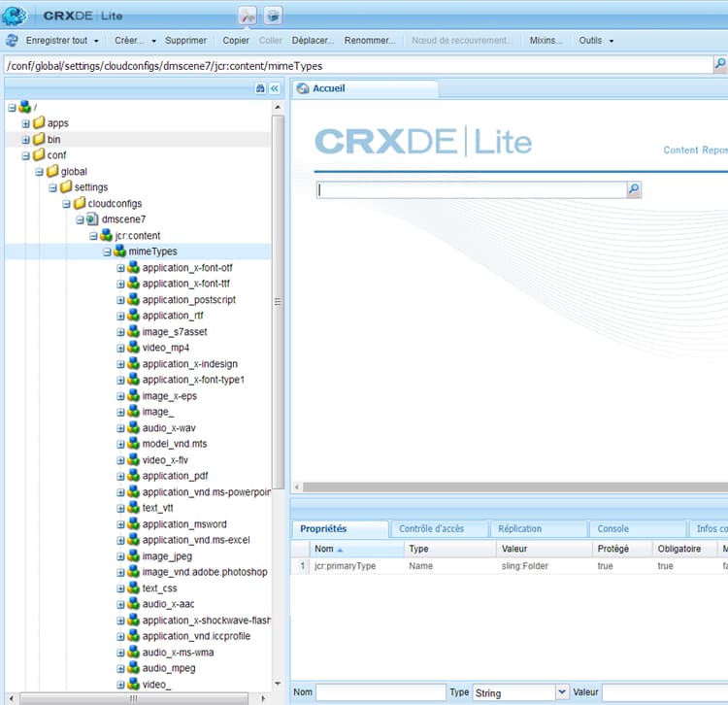Click Supprimer in the toolbar

coord(185,41)
